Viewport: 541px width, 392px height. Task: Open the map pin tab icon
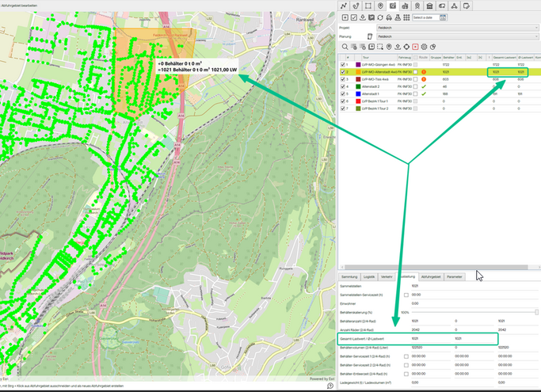[x=380, y=6]
